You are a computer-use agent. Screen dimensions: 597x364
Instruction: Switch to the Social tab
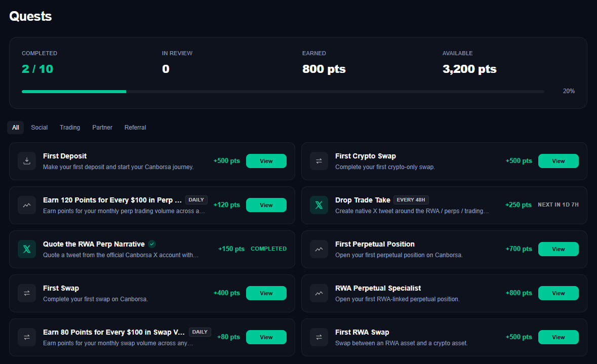click(x=39, y=128)
